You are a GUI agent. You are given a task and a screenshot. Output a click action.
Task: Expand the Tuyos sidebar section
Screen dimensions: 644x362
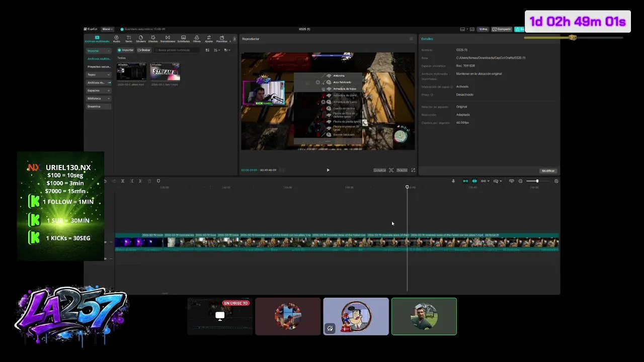tap(98, 74)
